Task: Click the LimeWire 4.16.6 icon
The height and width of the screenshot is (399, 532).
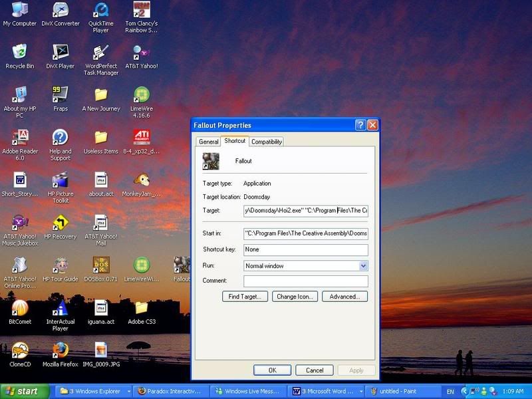Action: tap(141, 95)
